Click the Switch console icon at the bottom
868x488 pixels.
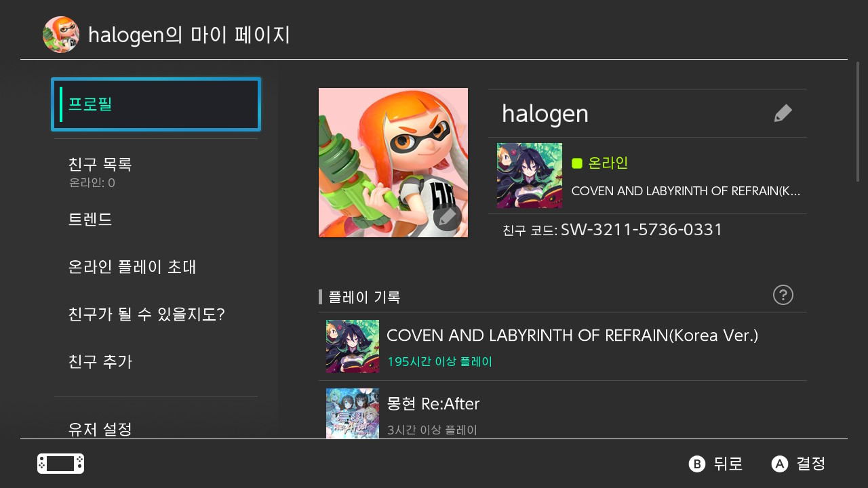61,464
